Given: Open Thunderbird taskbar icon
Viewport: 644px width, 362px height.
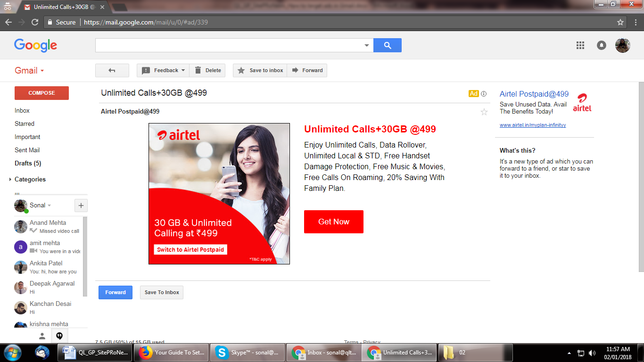Looking at the screenshot, I should point(42,352).
